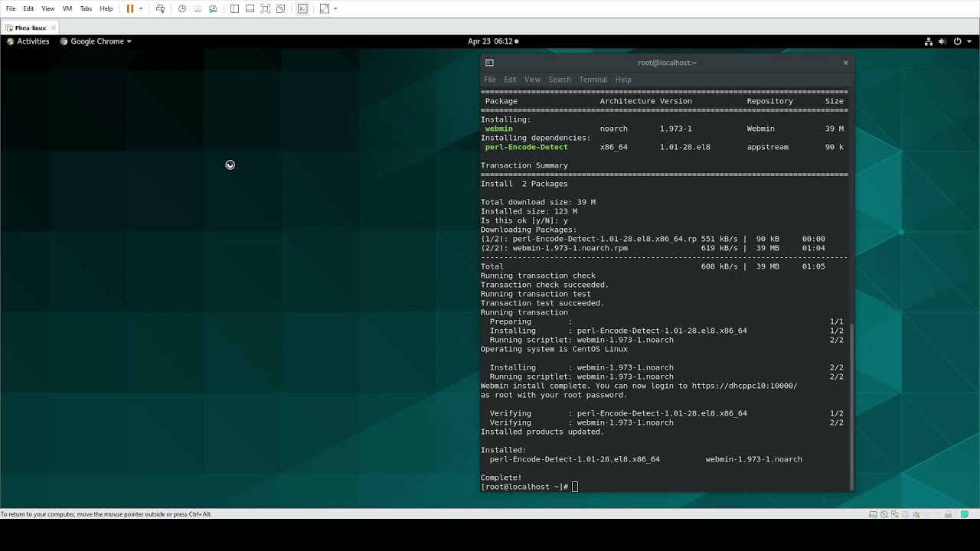Viewport: 980px width, 551px height.
Task: Click Revert to snapshot toolbar icon
Action: (x=198, y=8)
